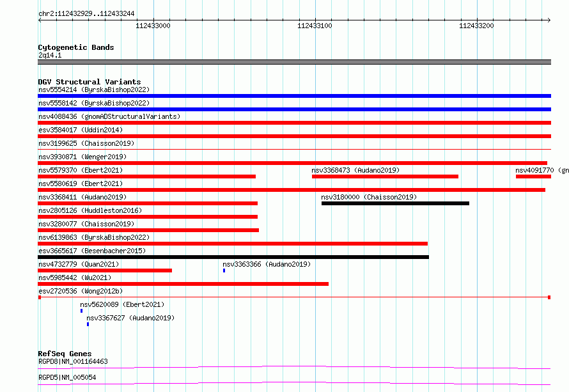Click the nsv2805126 (Huddleston2016) label
Image resolution: width=569 pixels, height=392 pixels.
[x=90, y=210]
